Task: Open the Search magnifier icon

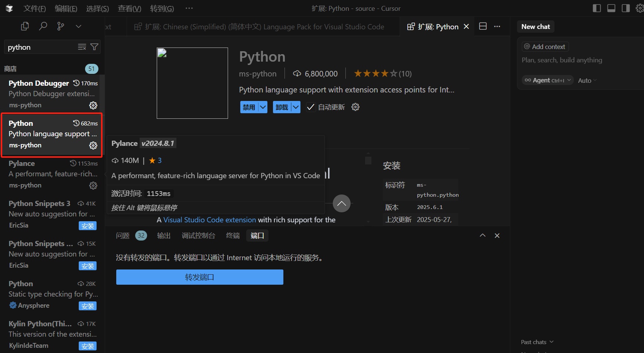Action: coord(43,26)
